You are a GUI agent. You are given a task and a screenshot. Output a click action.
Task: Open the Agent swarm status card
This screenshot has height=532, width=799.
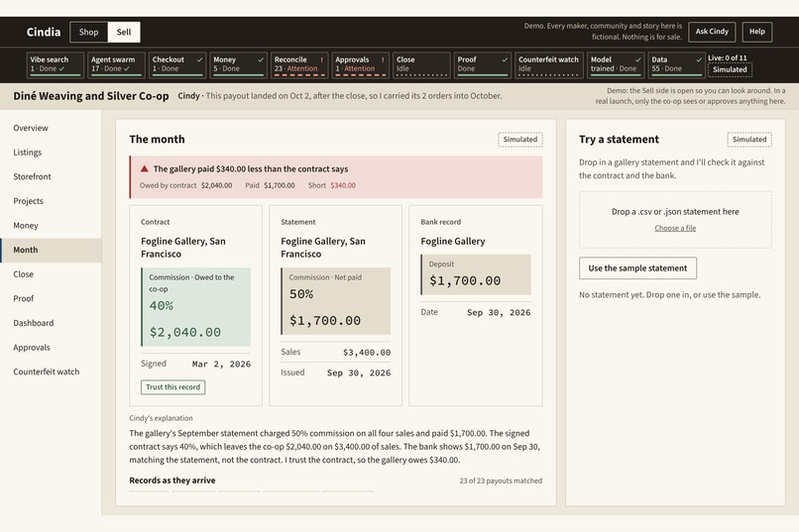[x=116, y=64]
